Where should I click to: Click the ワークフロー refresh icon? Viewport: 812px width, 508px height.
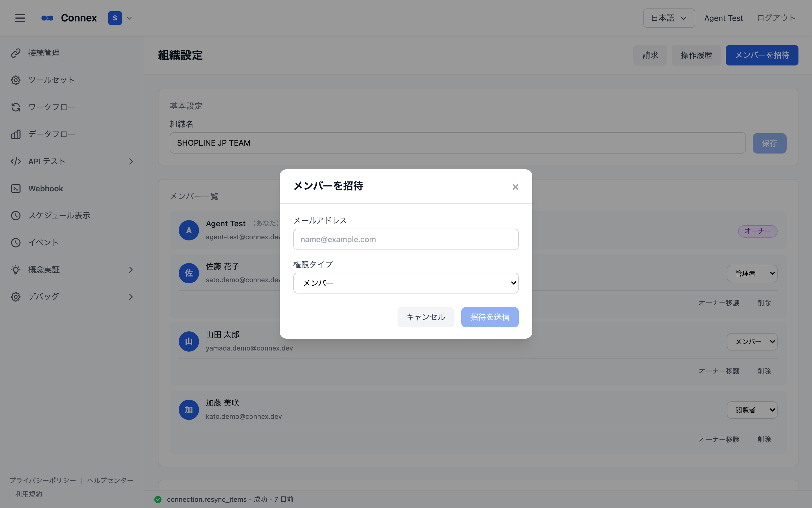(x=16, y=107)
